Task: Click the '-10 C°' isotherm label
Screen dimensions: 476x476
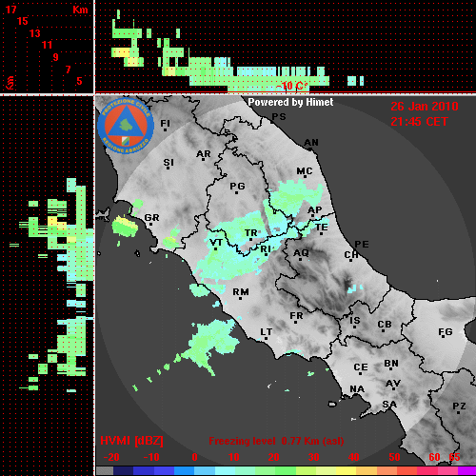Action: (291, 86)
